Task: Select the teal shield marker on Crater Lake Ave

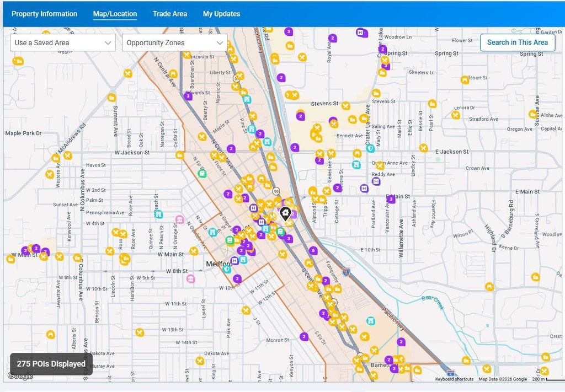Action: (371, 148)
